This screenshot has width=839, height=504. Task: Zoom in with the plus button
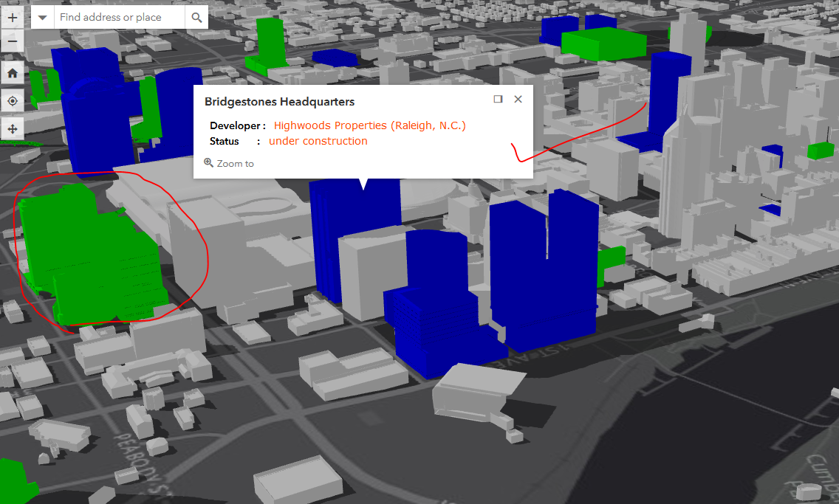click(x=13, y=17)
